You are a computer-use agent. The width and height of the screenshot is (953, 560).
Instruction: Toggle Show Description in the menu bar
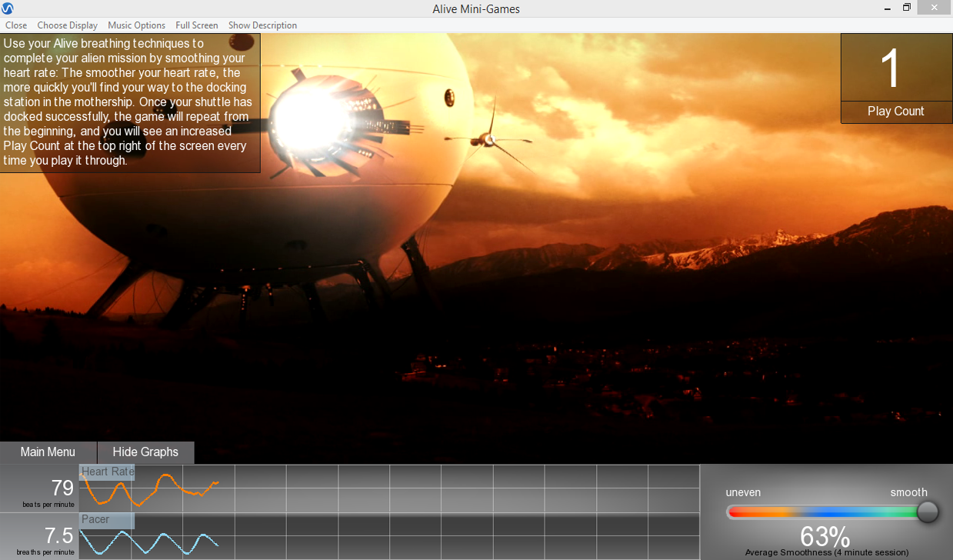[262, 25]
